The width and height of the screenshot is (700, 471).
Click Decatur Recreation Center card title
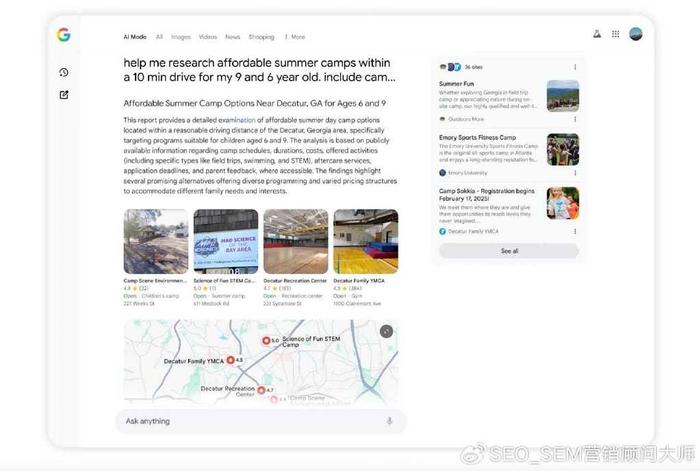click(x=295, y=281)
